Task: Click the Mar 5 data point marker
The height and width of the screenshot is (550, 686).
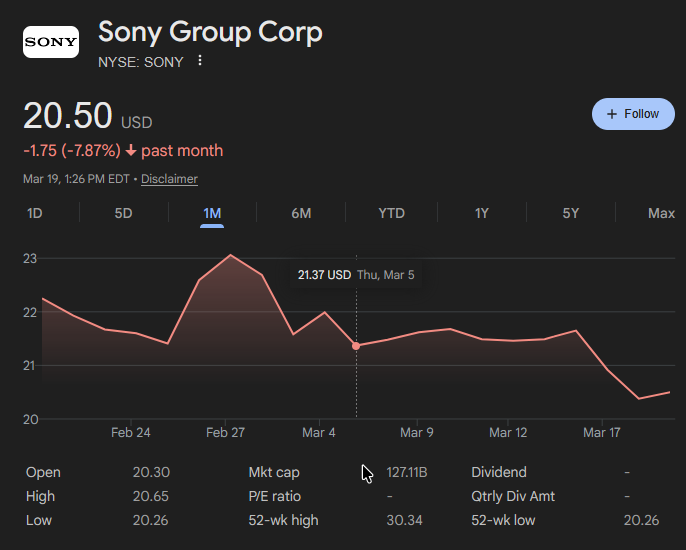Action: [x=356, y=346]
